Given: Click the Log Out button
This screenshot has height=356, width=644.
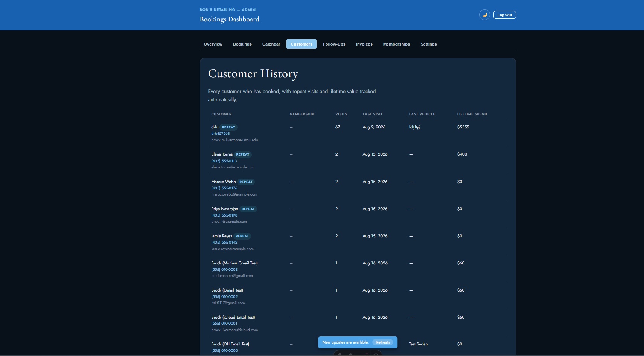Looking at the screenshot, I should [504, 15].
